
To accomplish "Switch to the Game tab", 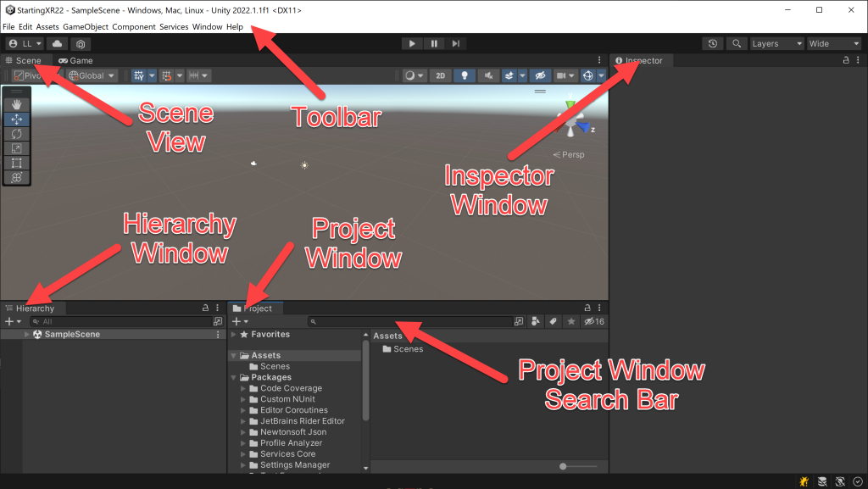I will click(75, 60).
